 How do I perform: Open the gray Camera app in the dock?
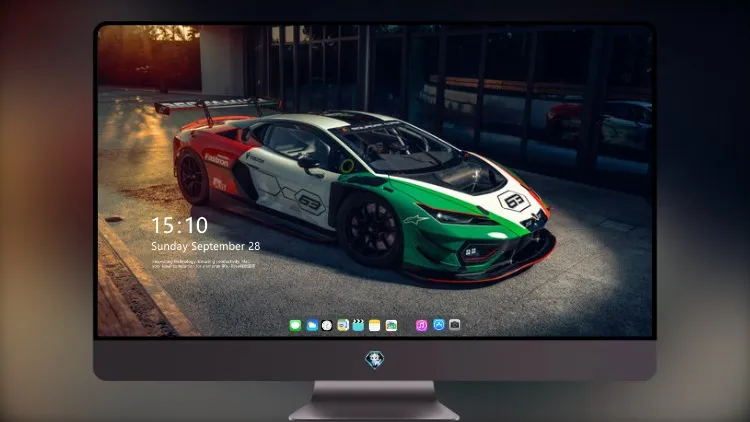tap(455, 325)
